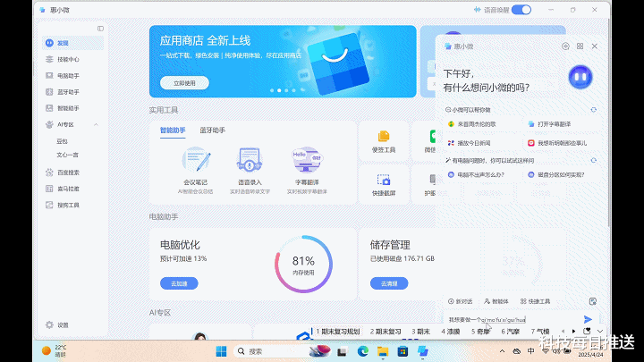Open the 字幕翻译 tool

(x=307, y=171)
